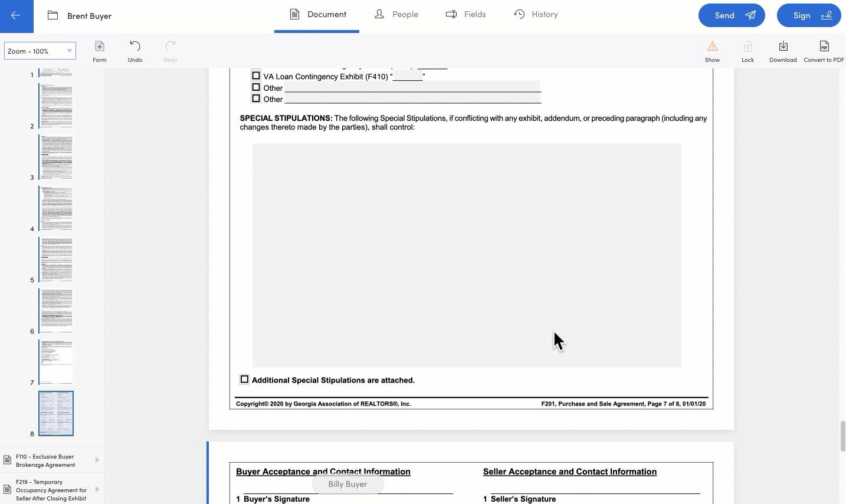The image size is (846, 504).
Task: Open the History tab
Action: [536, 15]
